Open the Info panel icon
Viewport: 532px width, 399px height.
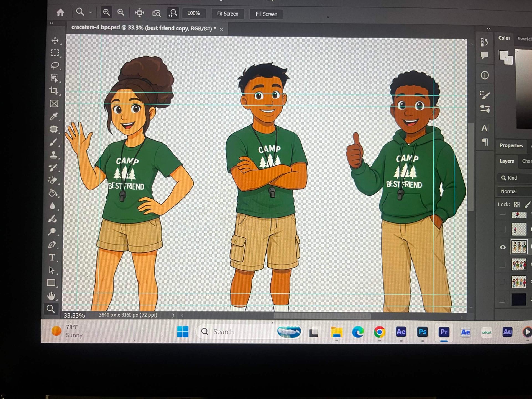click(485, 75)
